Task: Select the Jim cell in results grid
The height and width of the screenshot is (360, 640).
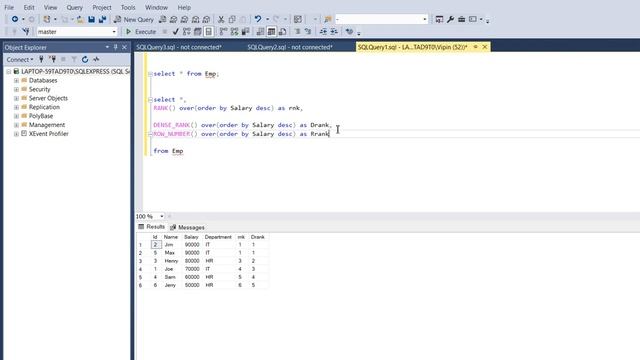Action: click(x=170, y=244)
